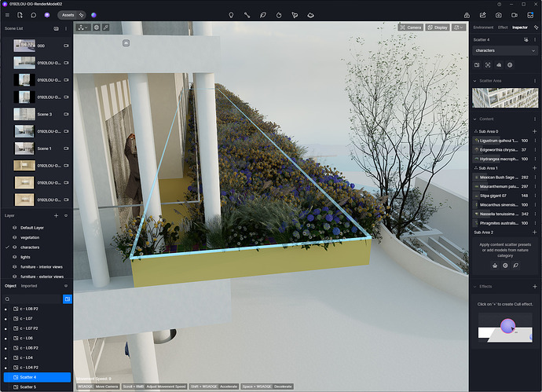Switch to the Imported tab
The image size is (542, 392).
tap(28, 286)
